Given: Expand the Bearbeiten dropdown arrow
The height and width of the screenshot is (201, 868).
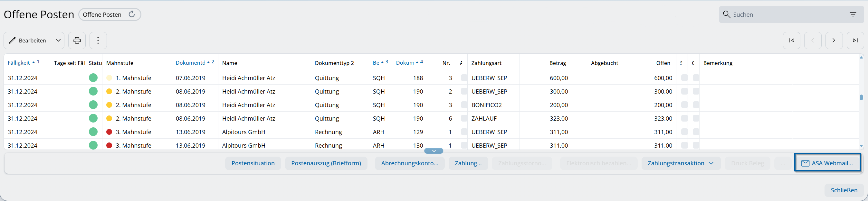Looking at the screenshot, I should tap(58, 41).
